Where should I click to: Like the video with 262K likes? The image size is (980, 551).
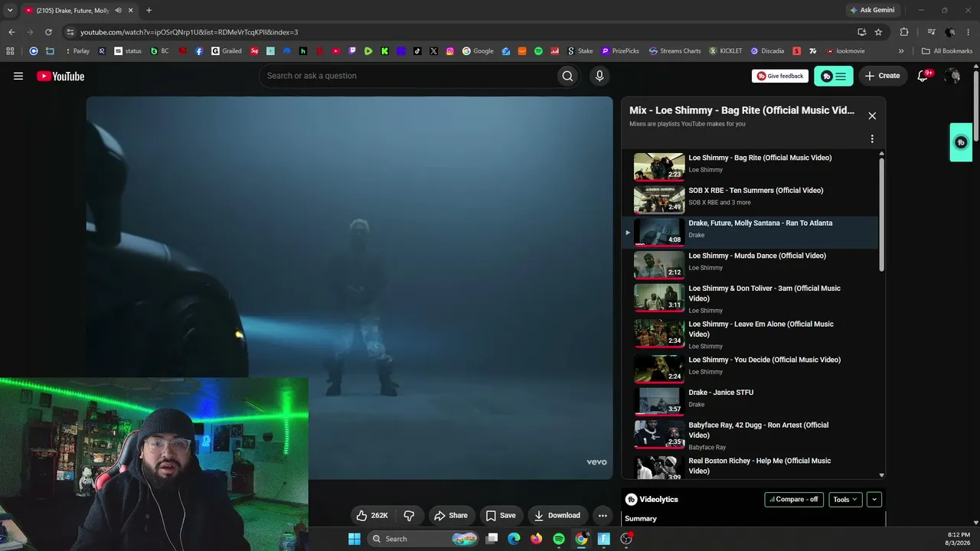pos(372,516)
